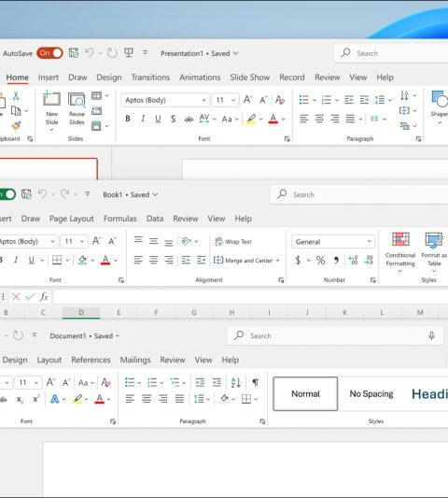Toggle Underline in PowerPoint ribbon
This screenshot has height=498, width=448.
coord(158,119)
